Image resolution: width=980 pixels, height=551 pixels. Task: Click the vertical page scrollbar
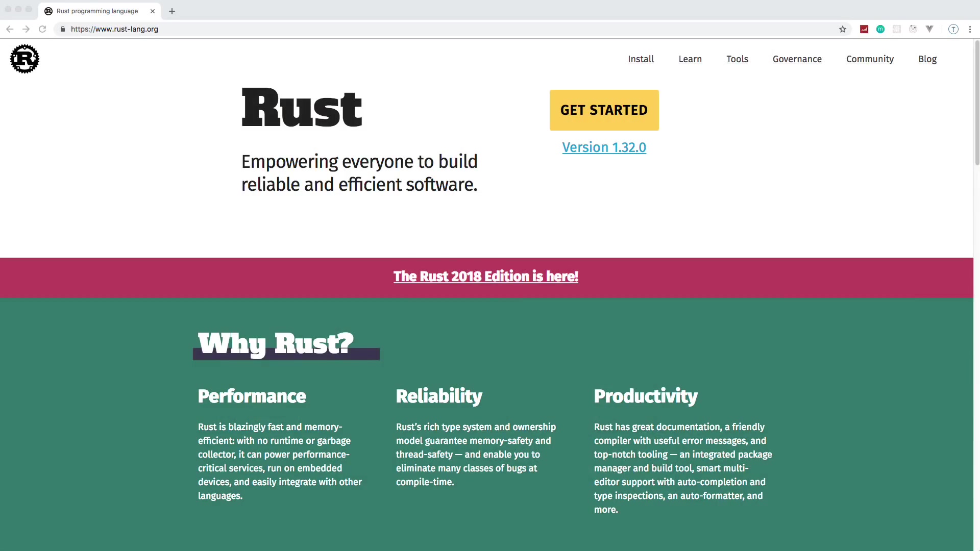pos(976,102)
